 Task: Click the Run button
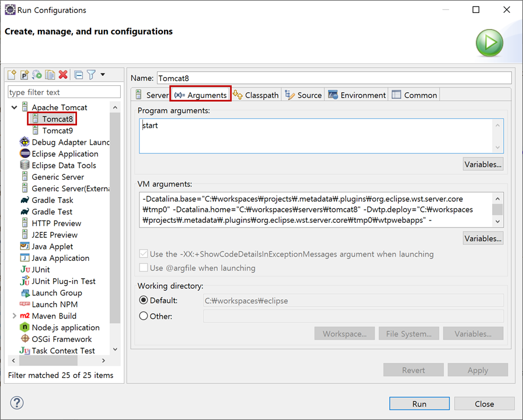click(x=419, y=404)
